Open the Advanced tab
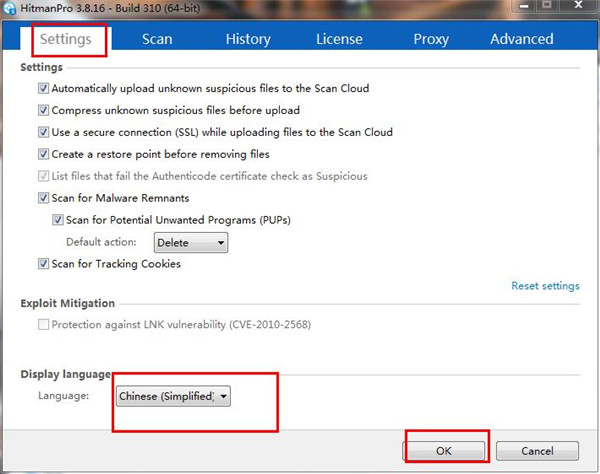600x474 pixels. [x=521, y=39]
